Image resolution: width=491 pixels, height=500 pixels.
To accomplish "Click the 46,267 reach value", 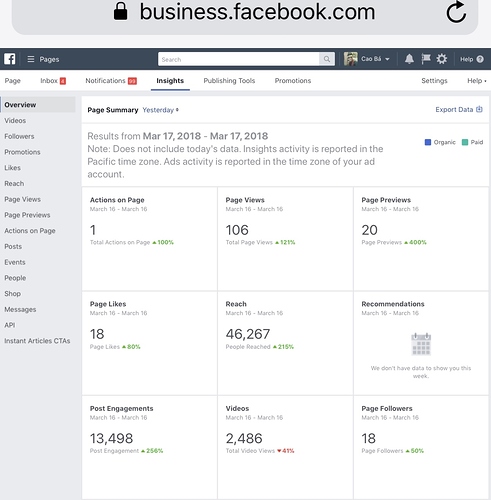I will [x=248, y=334].
